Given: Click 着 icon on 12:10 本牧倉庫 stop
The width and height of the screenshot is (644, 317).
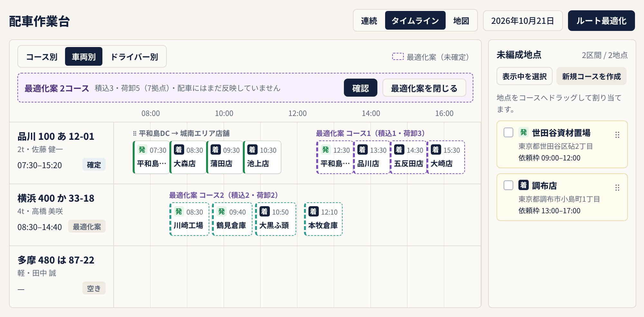Looking at the screenshot, I should click(313, 212).
